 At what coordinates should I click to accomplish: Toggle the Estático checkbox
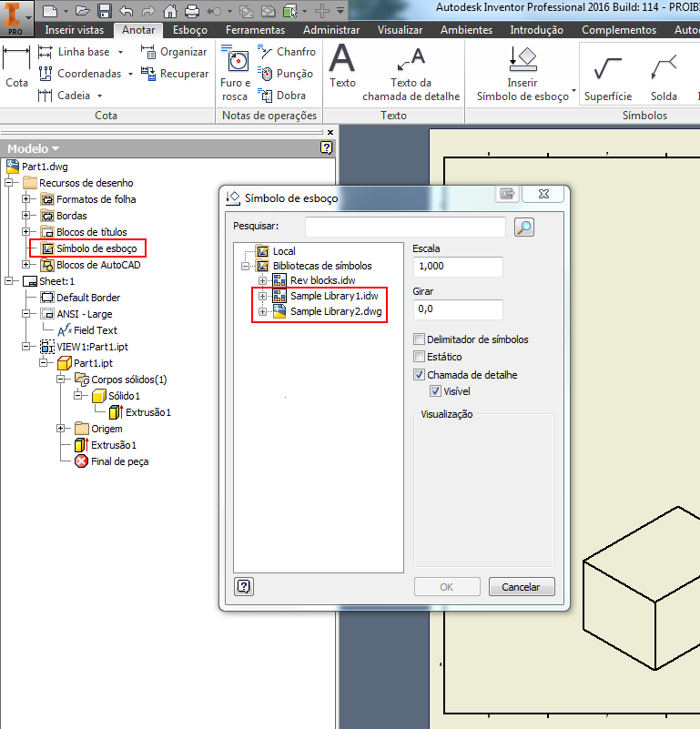419,357
